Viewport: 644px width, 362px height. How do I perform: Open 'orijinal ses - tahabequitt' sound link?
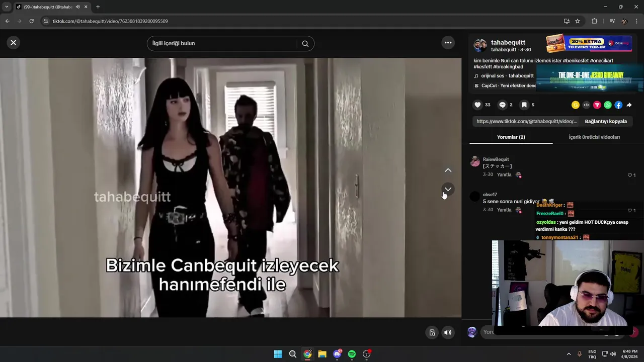507,76
